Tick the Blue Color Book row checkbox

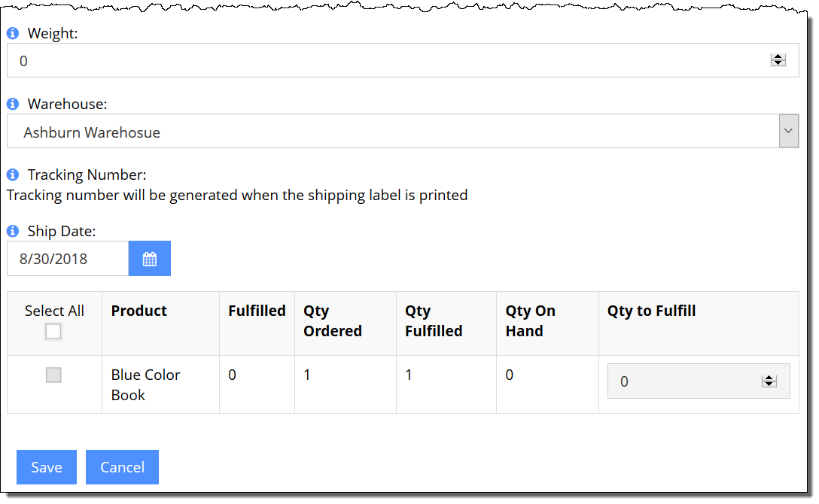tap(53, 375)
